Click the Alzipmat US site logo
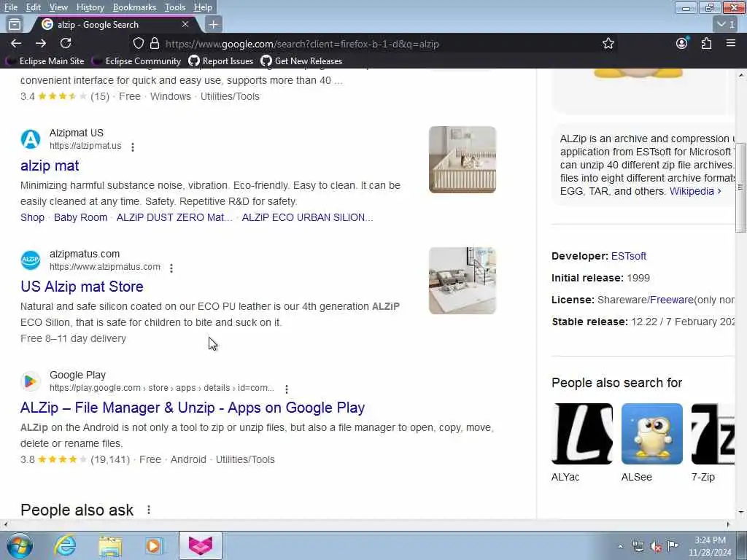Viewport: 747px width, 560px height. pyautogui.click(x=31, y=139)
